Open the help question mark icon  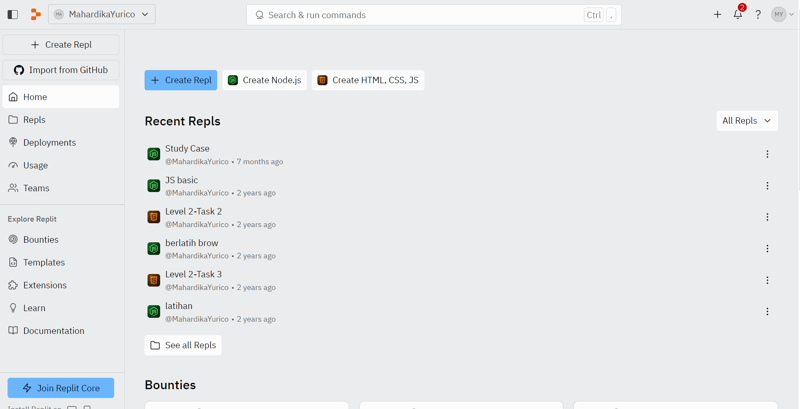coord(758,14)
